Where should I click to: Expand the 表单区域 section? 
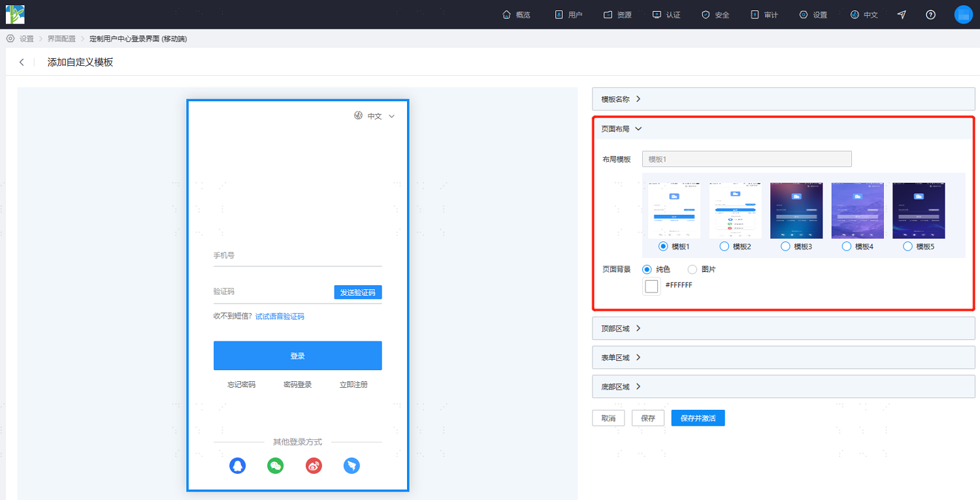pyautogui.click(x=783, y=358)
